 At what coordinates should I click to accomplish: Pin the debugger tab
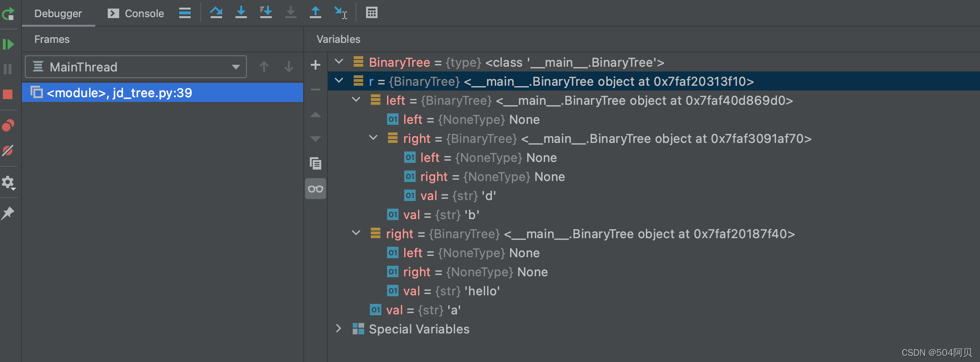click(8, 213)
